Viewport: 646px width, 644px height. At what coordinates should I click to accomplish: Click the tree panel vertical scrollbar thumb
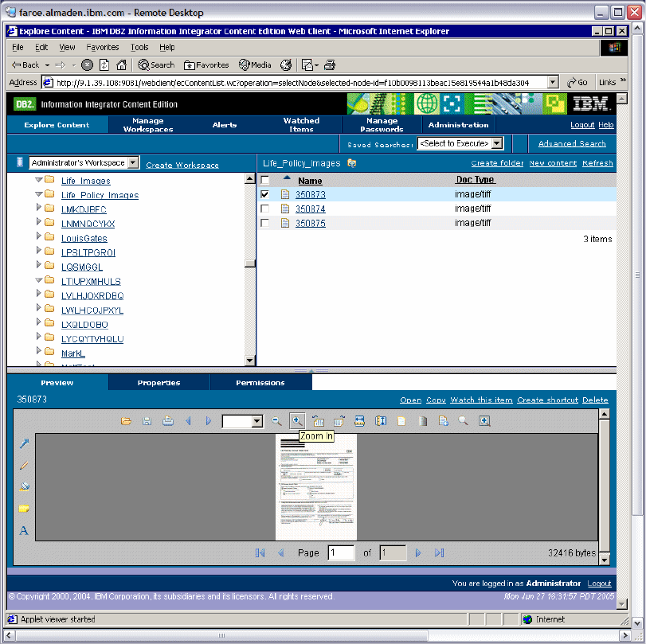tap(249, 263)
